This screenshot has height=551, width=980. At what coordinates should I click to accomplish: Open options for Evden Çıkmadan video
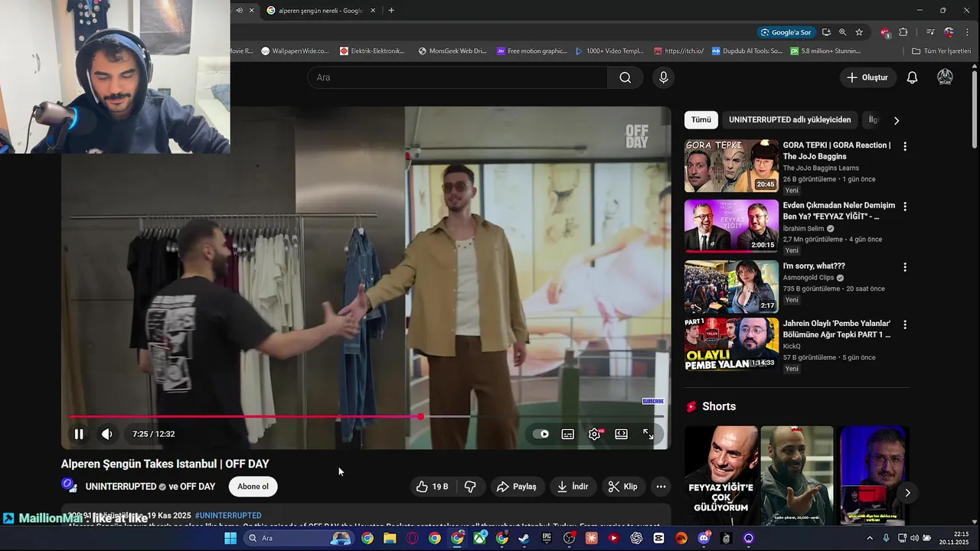(905, 207)
